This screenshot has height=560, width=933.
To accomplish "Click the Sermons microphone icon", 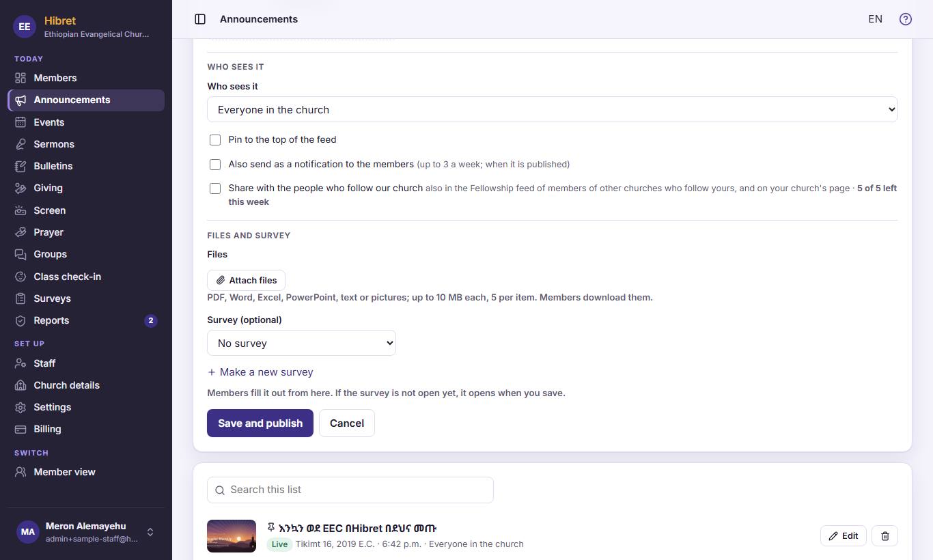I will tap(20, 144).
